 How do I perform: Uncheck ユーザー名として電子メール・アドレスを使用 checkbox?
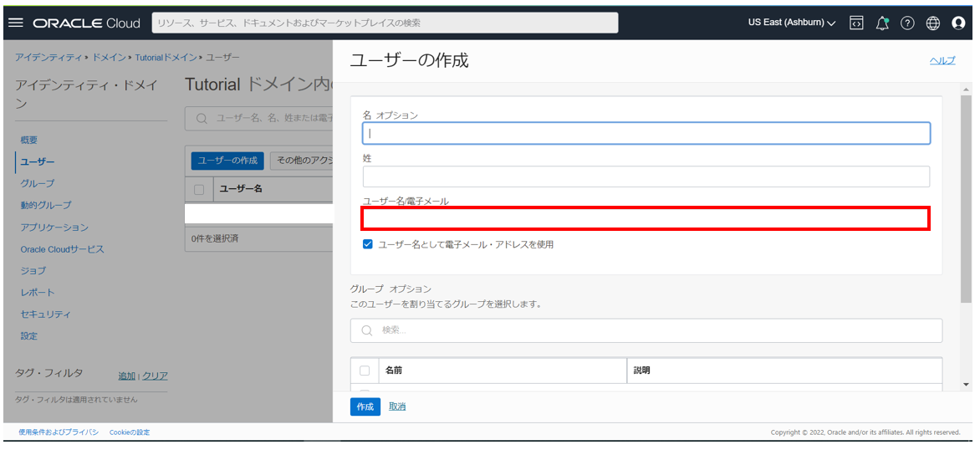(368, 244)
